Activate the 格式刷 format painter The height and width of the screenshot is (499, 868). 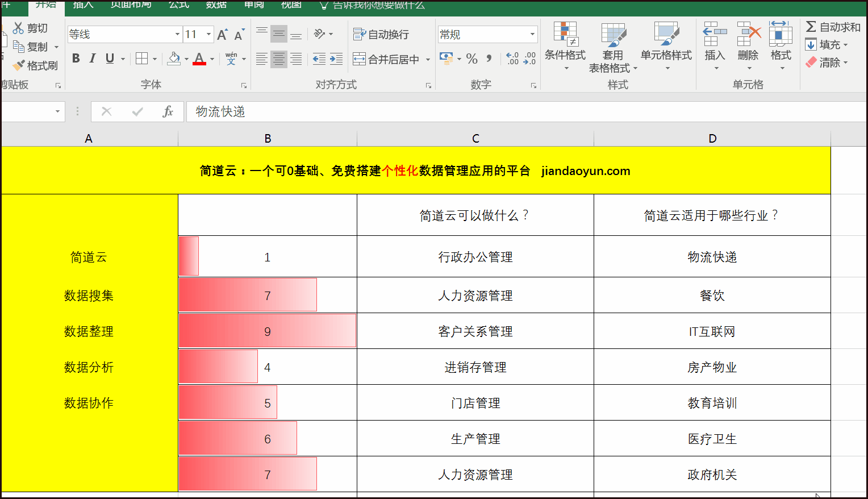[x=35, y=65]
